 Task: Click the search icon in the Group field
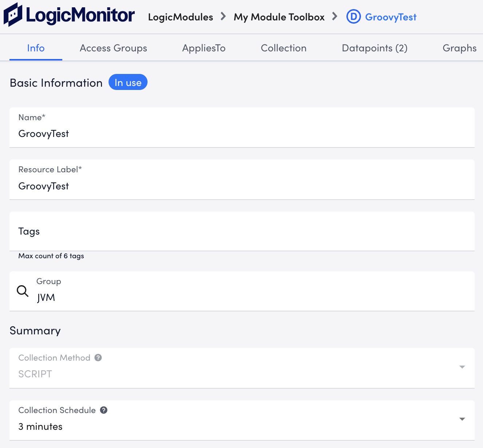[x=23, y=291]
